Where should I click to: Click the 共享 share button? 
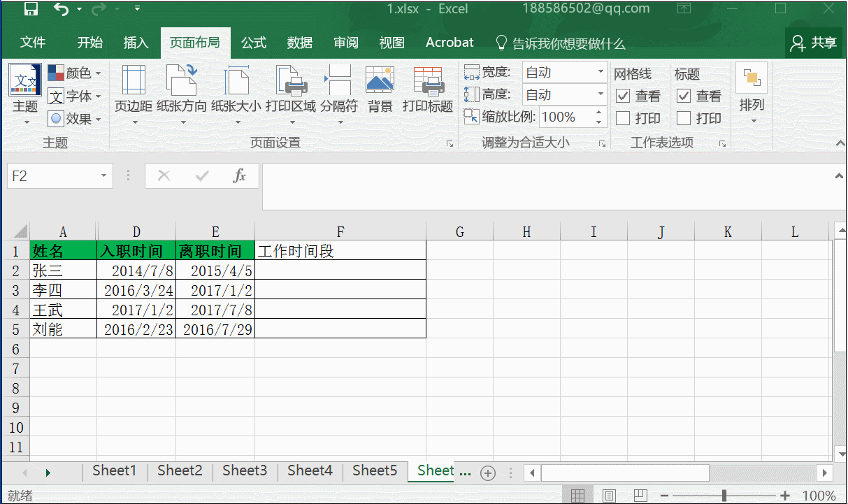pos(814,43)
